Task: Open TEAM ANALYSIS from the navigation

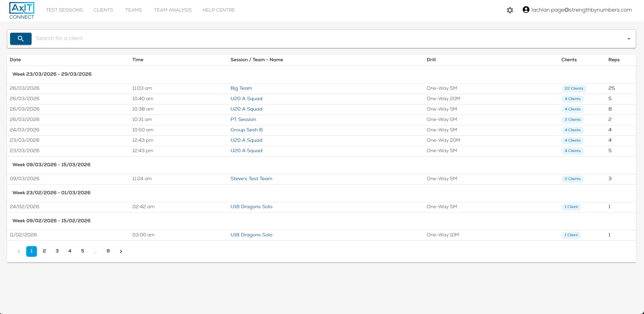Action: tap(173, 10)
